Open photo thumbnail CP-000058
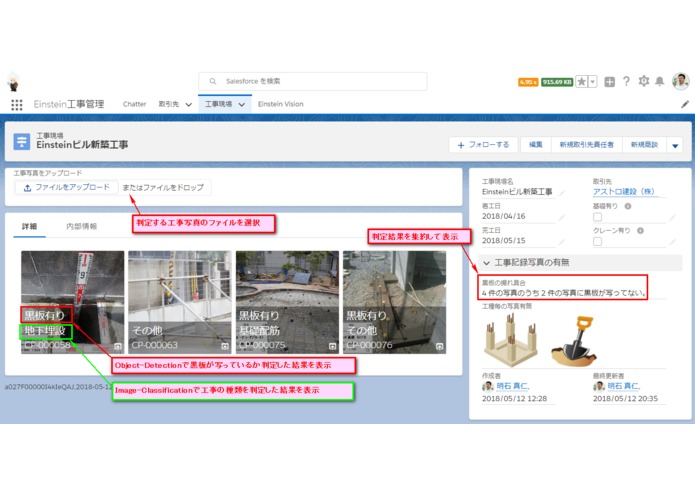695x494 pixels. pyautogui.click(x=73, y=303)
